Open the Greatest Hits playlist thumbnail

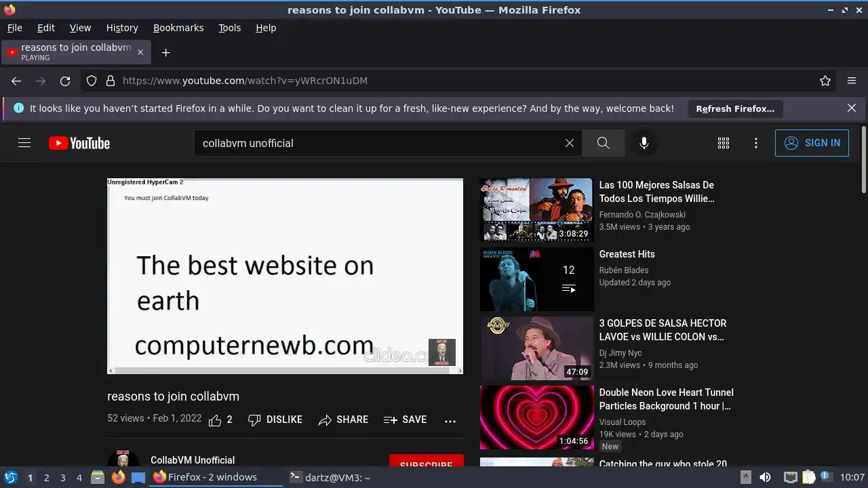(536, 279)
